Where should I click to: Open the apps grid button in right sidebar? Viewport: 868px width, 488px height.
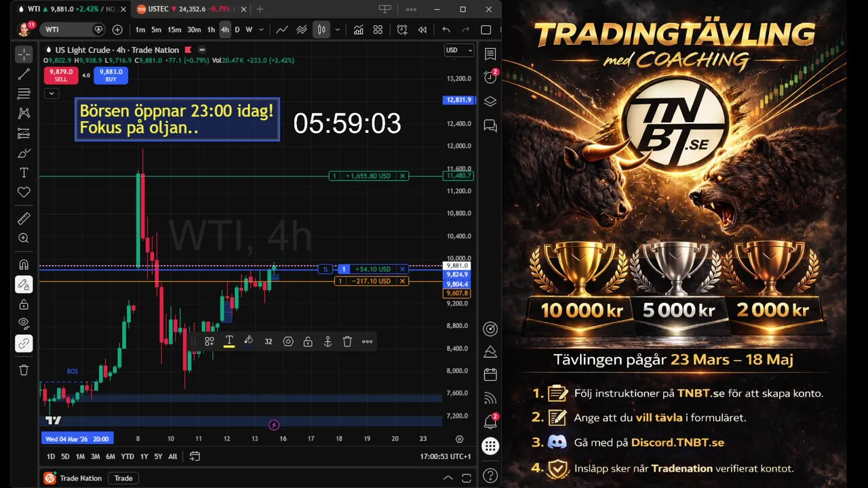point(490,445)
